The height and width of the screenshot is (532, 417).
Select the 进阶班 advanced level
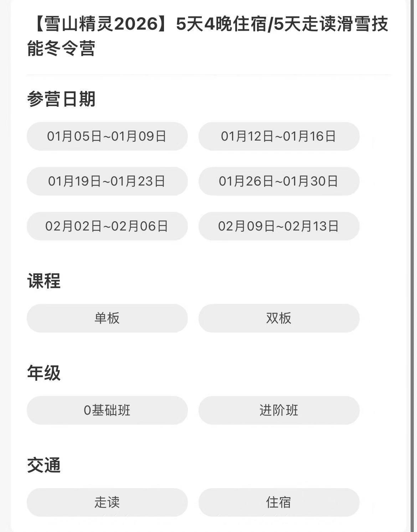[x=279, y=410]
